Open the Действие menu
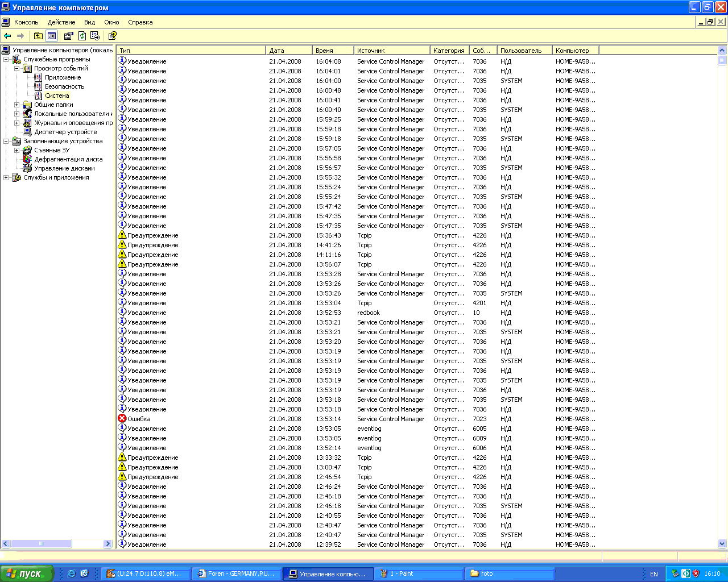728x582 pixels. 61,22
